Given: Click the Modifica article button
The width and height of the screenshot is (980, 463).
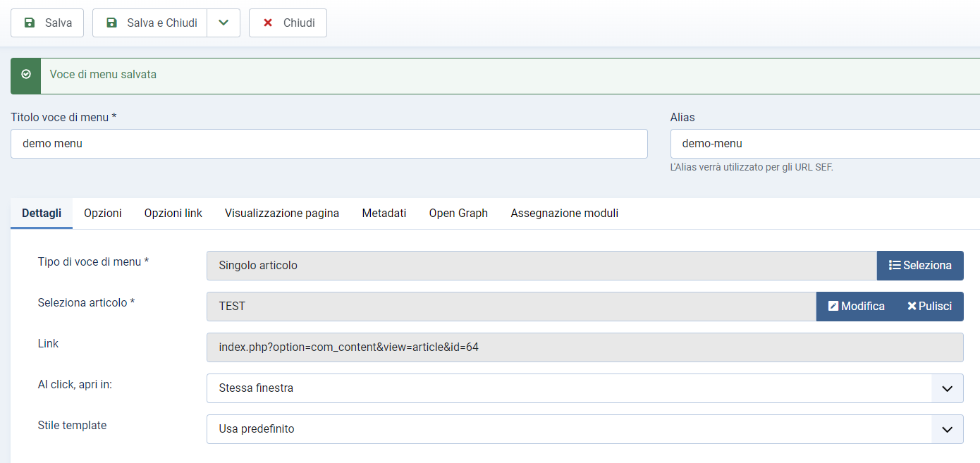Looking at the screenshot, I should tap(856, 307).
